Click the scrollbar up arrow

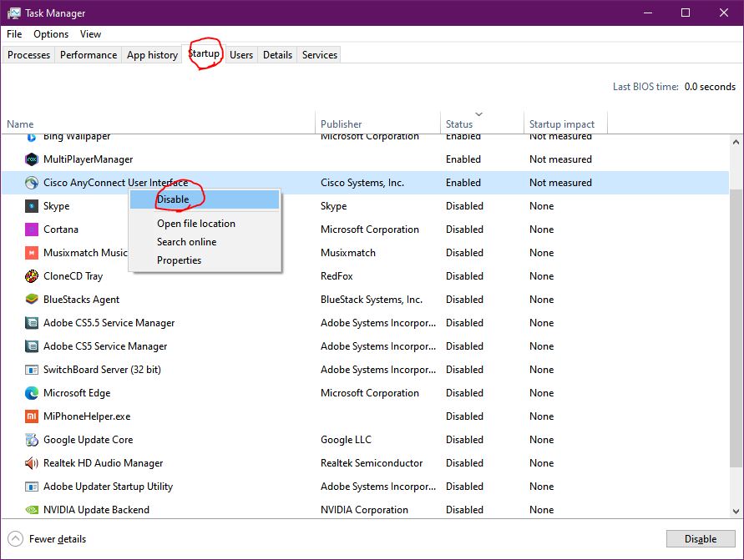(736, 142)
